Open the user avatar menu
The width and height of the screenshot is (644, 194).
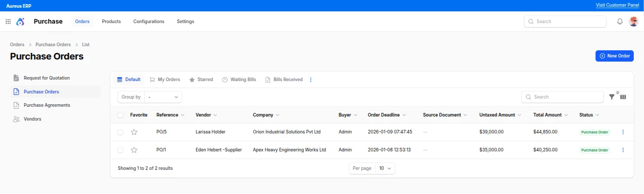coord(634,22)
